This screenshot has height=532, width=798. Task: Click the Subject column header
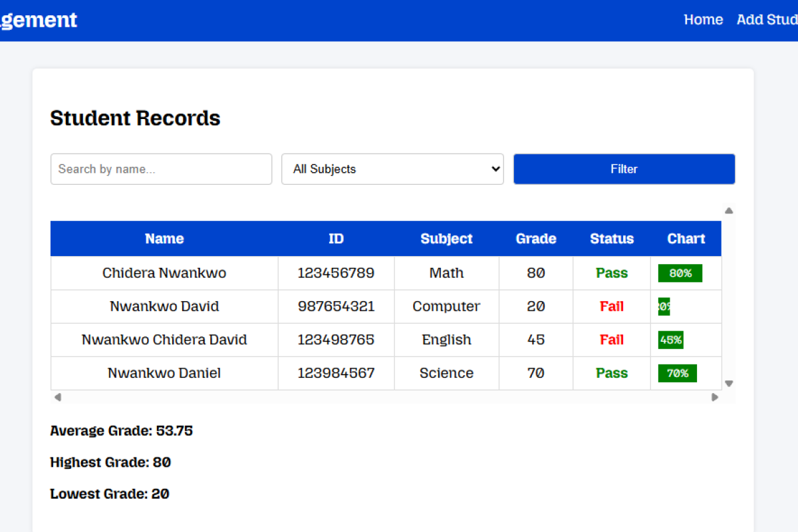point(446,238)
